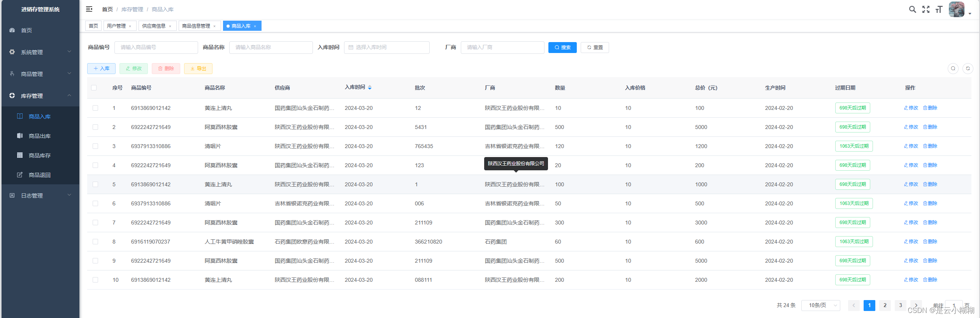This screenshot has height=318, width=980.
Task: Click the 入库 add button
Action: point(101,69)
